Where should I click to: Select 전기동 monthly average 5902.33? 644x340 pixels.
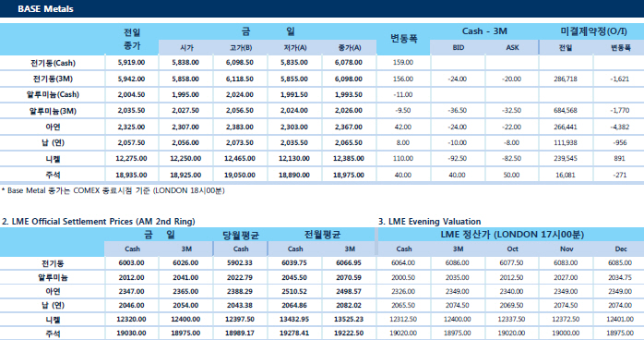pos(240,262)
